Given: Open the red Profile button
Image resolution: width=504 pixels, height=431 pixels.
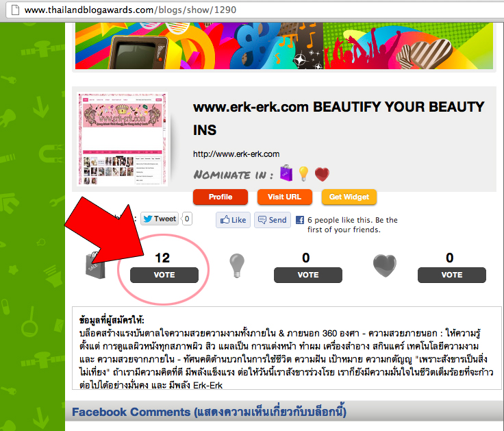Looking at the screenshot, I should (x=220, y=197).
